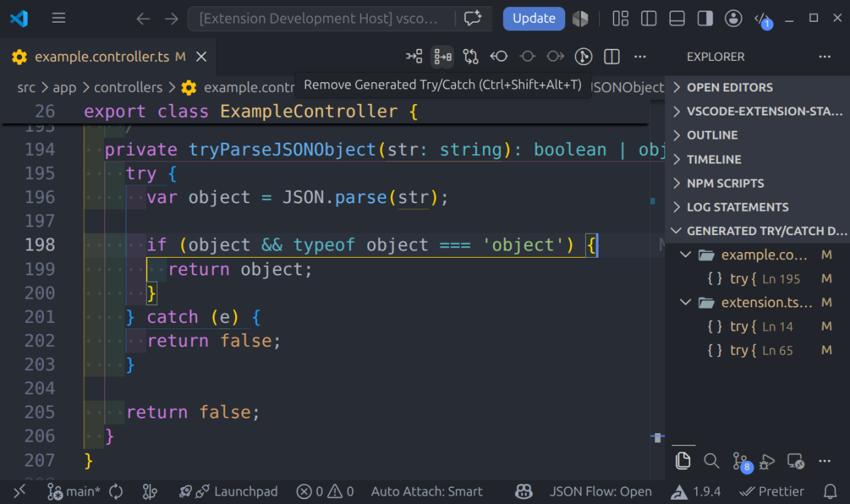Collapse the extension.ts... folder node
Screen dimensions: 850x504
[757, 303]
